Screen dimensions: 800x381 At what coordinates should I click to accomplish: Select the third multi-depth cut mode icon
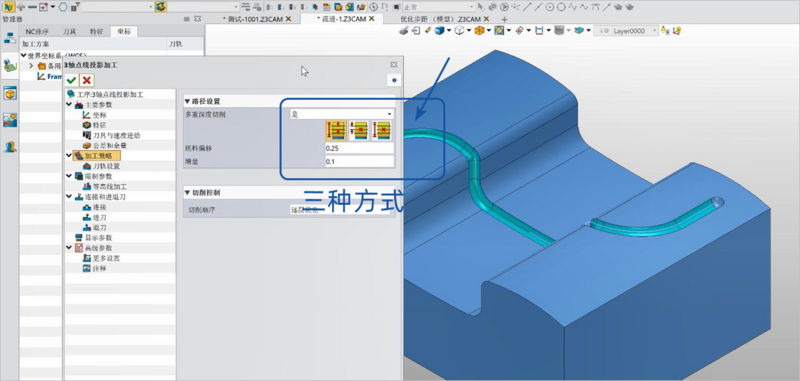pyautogui.click(x=382, y=131)
